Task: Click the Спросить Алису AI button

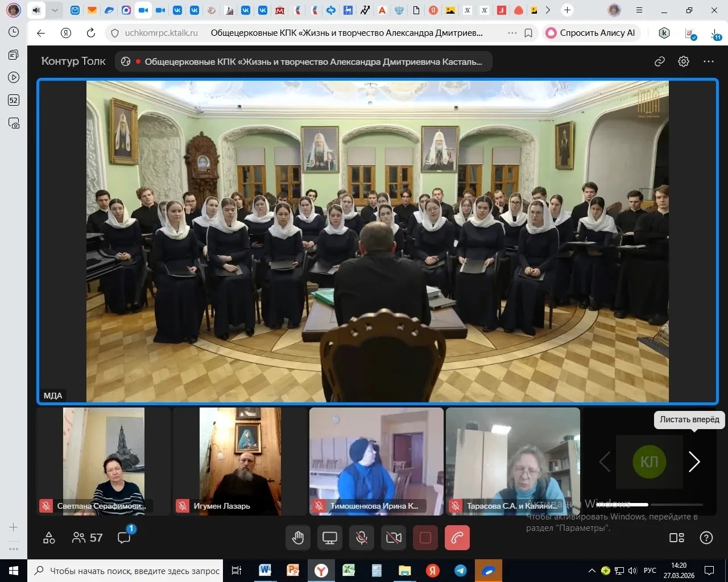Action: [x=591, y=33]
